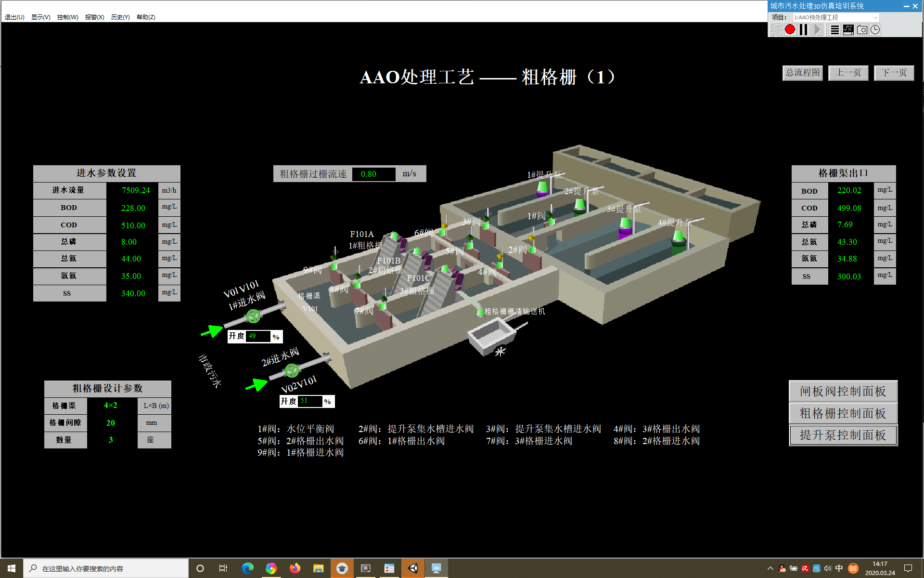
Task: Go to 下一页 next page
Action: point(894,73)
